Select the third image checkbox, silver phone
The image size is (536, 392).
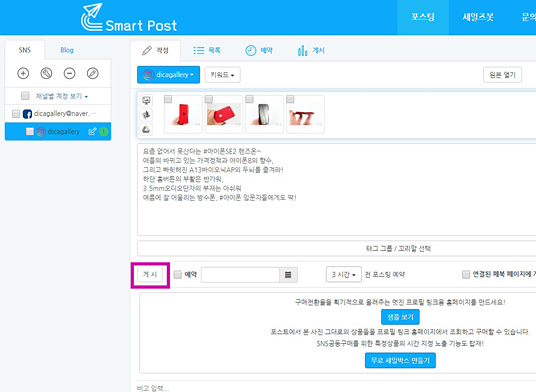[250, 99]
